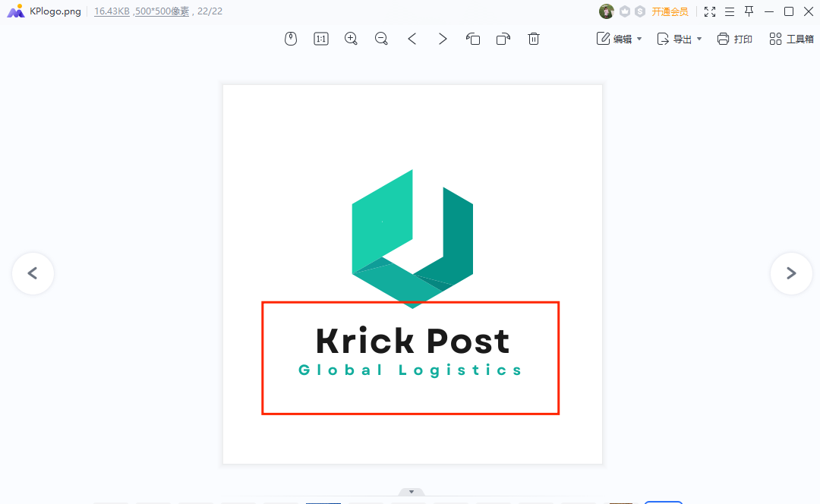Click the app logo icon
This screenshot has width=820, height=504.
coord(16,11)
